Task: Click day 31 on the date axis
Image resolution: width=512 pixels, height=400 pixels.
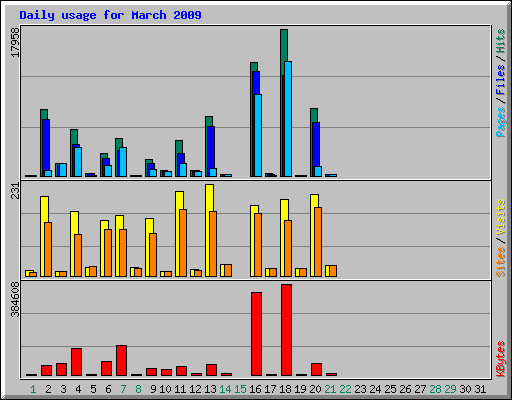Action: coord(480,389)
